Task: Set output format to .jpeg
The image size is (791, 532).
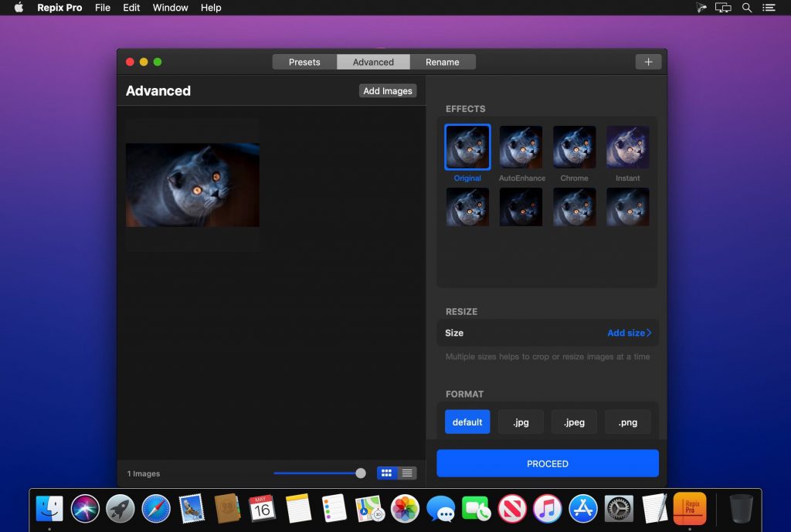Action: pos(574,422)
